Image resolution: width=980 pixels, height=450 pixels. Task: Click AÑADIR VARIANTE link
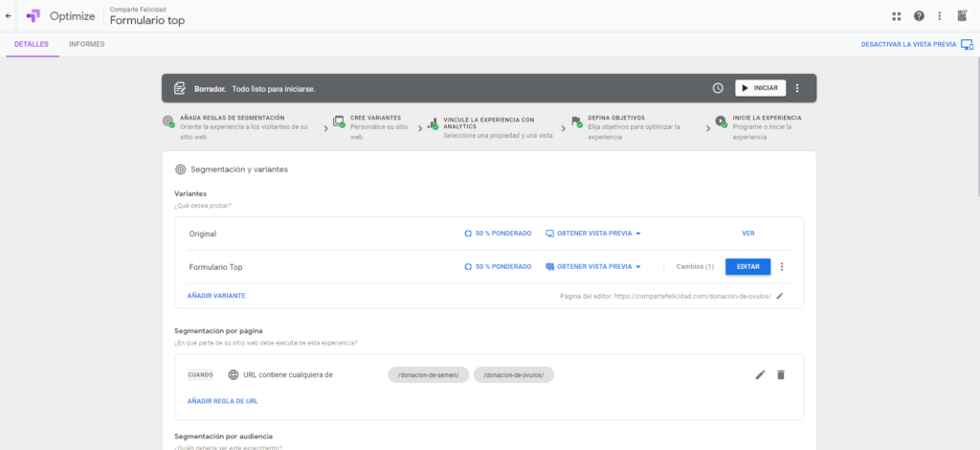coord(216,296)
